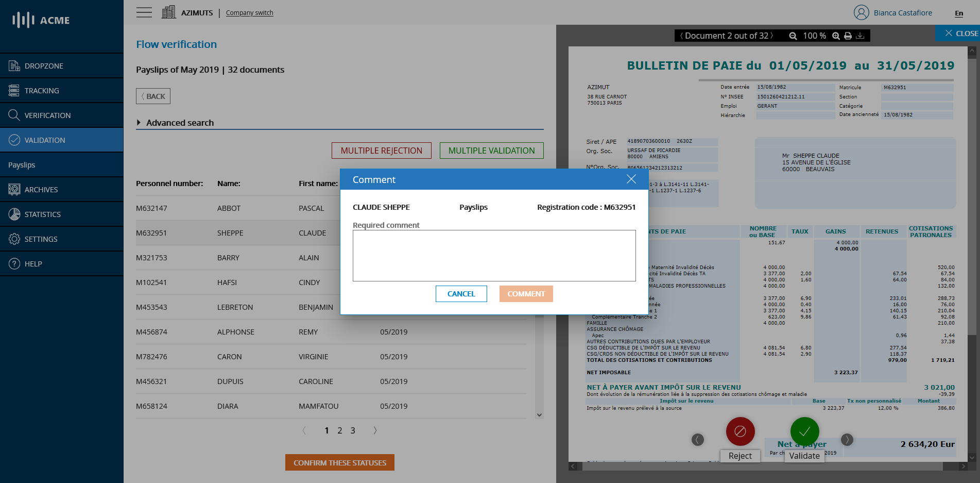Zoom out the payslip document viewer
Viewport: 980px width, 483px height.
click(793, 36)
